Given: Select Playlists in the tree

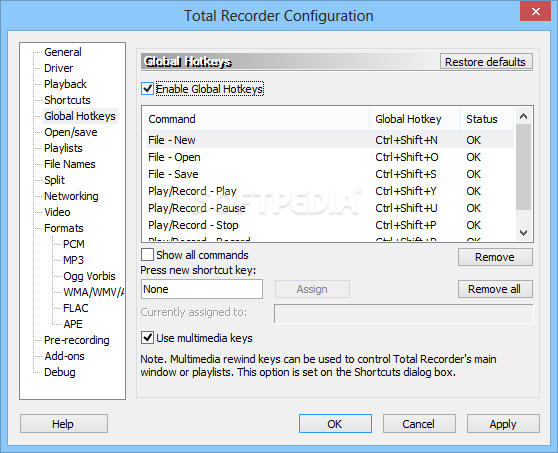Looking at the screenshot, I should pos(63,148).
